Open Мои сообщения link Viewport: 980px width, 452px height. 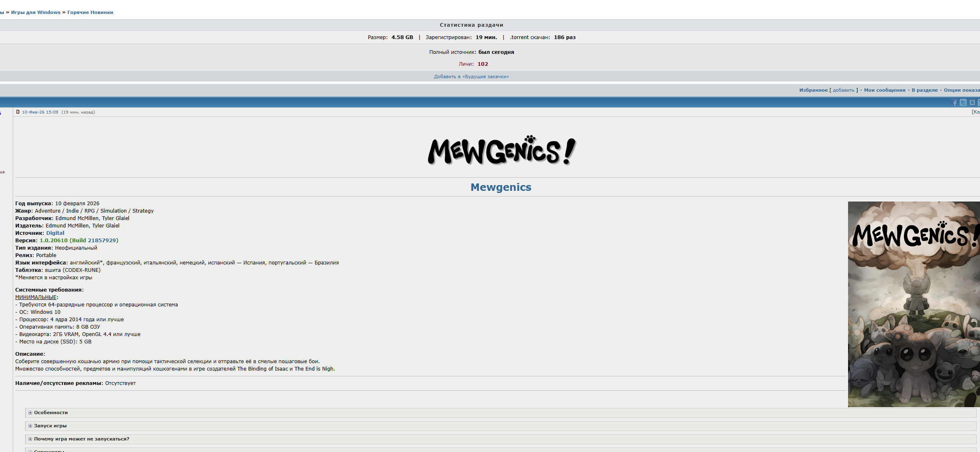click(x=884, y=90)
